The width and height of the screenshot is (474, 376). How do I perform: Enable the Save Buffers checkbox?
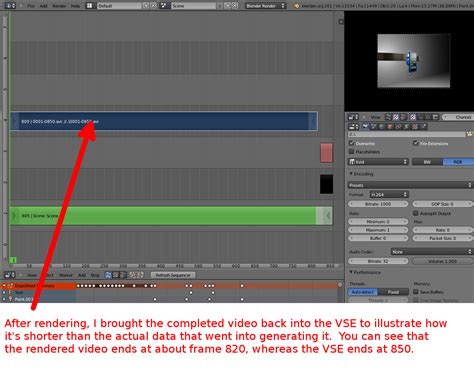[416, 292]
